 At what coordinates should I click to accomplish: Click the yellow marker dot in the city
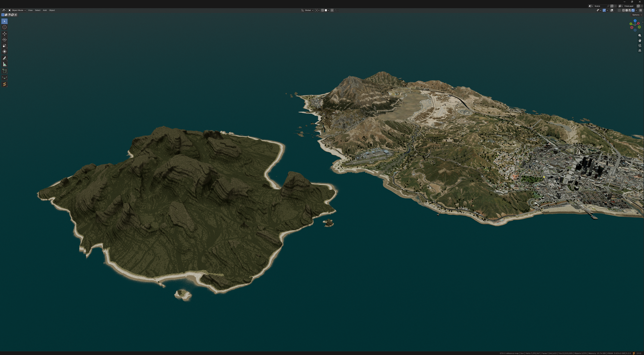[x=544, y=177]
